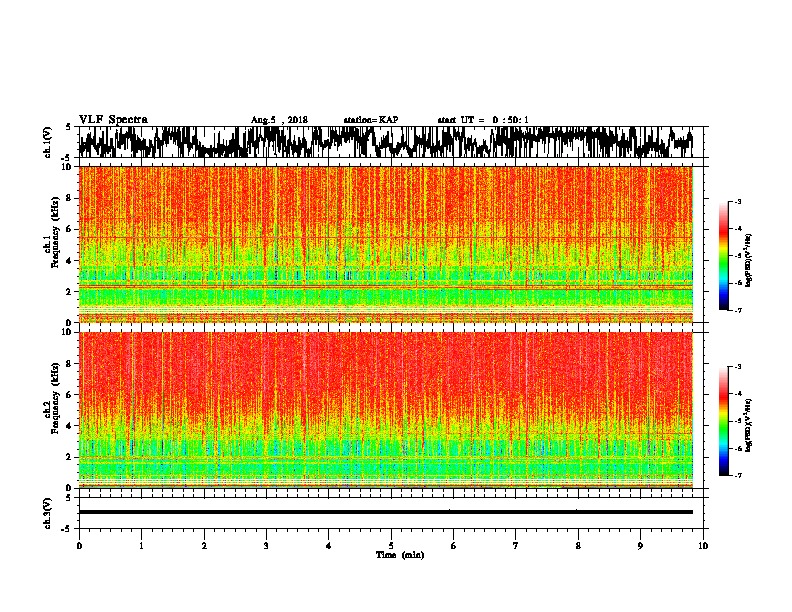
Task: Click time axis tick label "9"
Action: point(640,546)
